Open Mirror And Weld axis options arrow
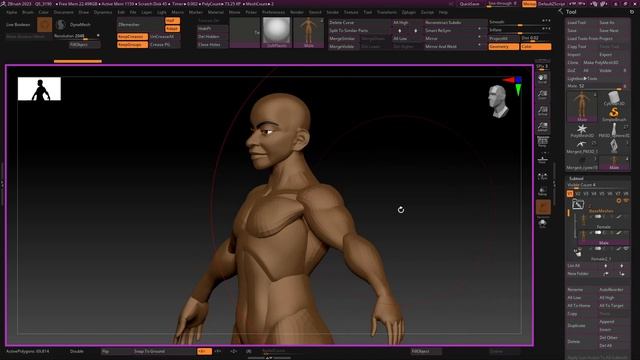 [479, 45]
